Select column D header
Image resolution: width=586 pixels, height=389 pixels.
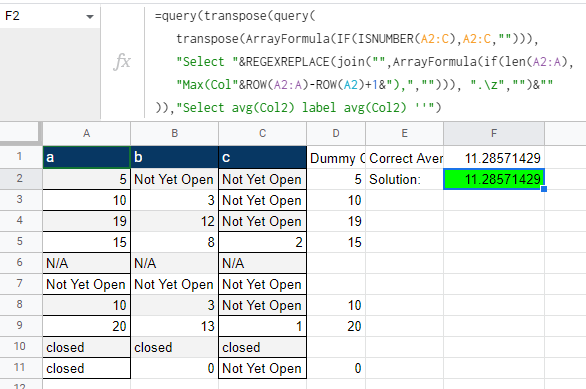(x=336, y=133)
